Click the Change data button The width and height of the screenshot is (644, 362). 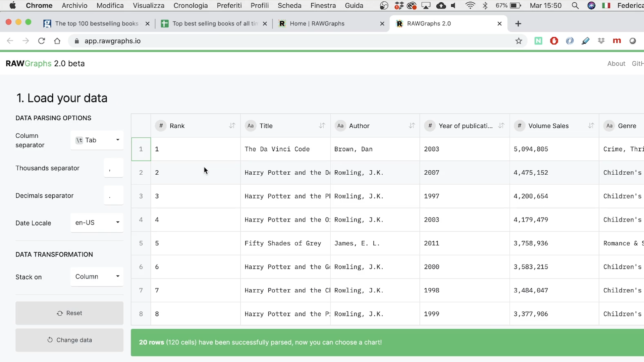pyautogui.click(x=69, y=340)
